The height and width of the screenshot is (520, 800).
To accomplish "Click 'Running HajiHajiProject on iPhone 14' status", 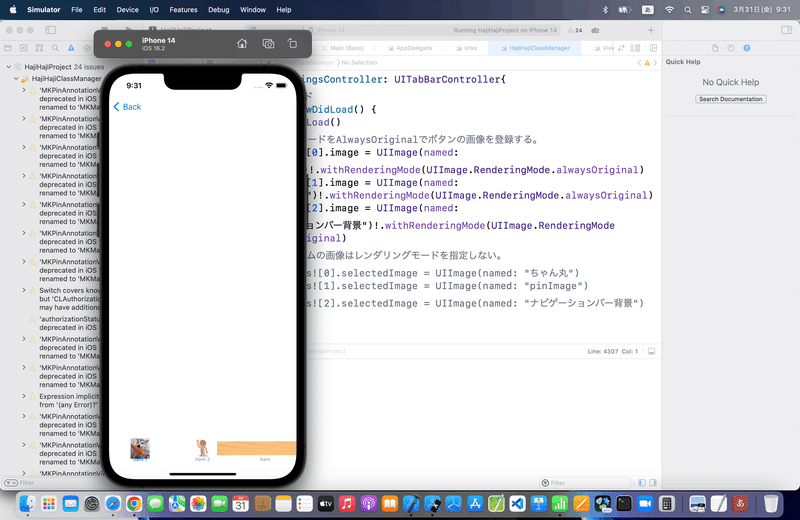I will [505, 30].
